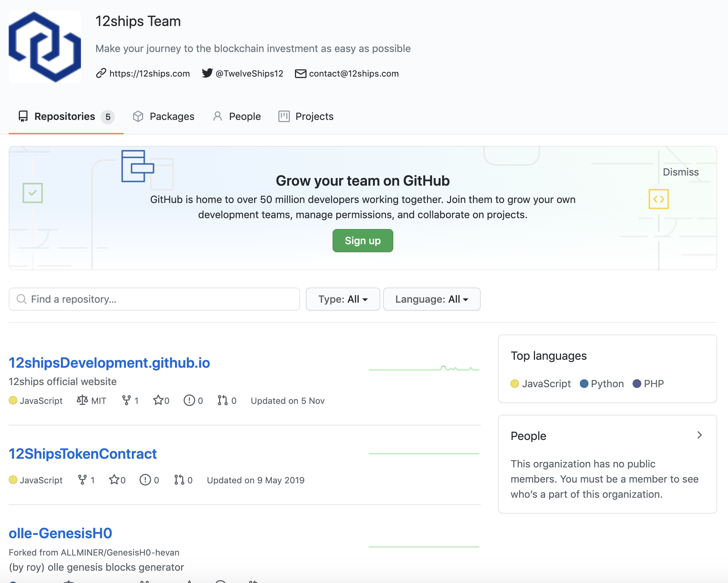
Task: Open the 12shipsDevelopment.github.io repository link
Action: coord(109,363)
